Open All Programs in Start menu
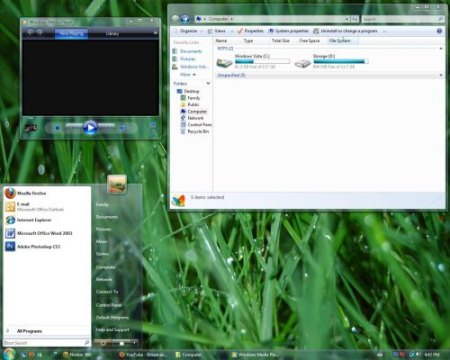The width and height of the screenshot is (450, 360). [x=29, y=331]
